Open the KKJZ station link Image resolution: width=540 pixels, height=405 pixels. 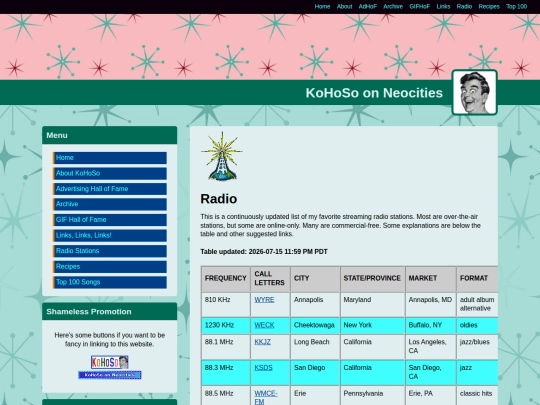pos(262,342)
